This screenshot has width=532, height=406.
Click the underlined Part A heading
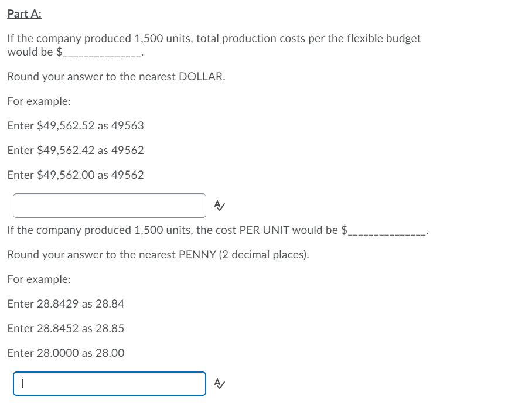(x=25, y=13)
